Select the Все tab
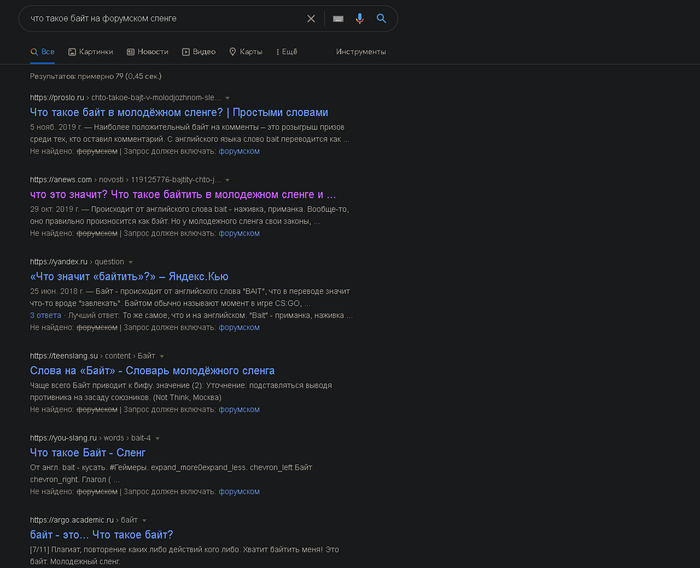The width and height of the screenshot is (700, 568). tap(42, 52)
